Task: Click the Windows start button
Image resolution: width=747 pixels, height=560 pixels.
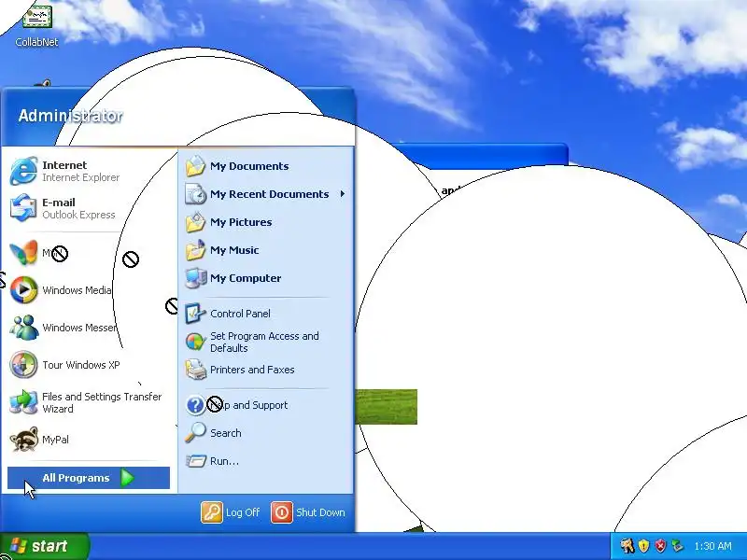Action: coord(44,546)
